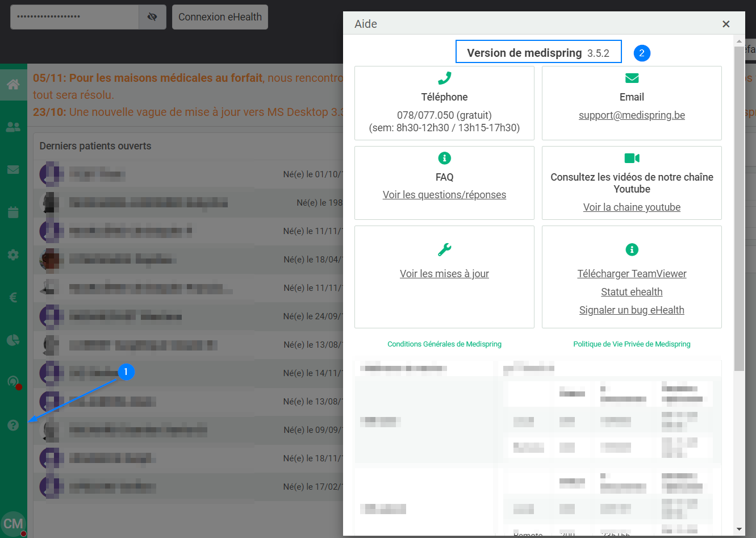Click the Connexion eHealth button

(220, 17)
